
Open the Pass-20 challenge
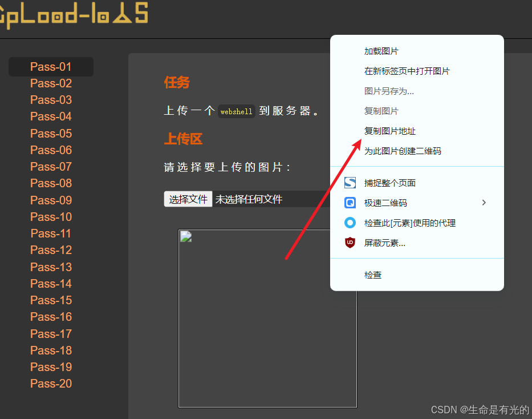tap(51, 383)
